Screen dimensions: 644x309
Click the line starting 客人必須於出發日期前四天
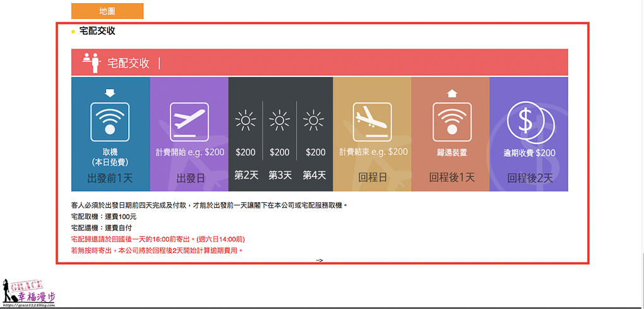coord(210,205)
